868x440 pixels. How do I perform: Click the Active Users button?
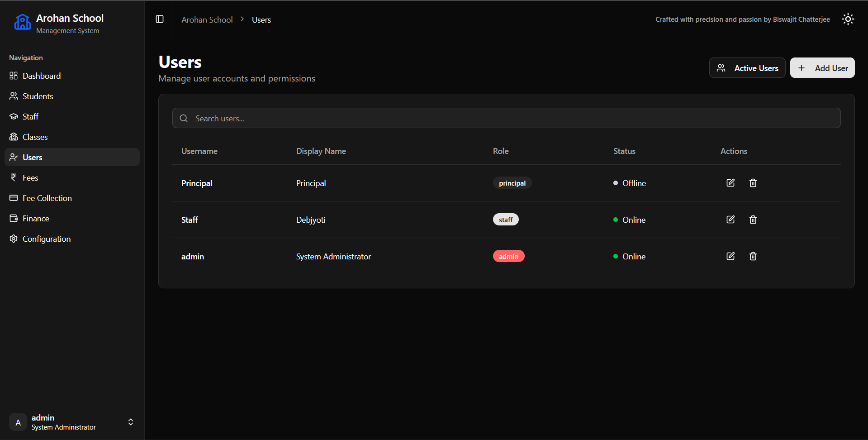pos(747,68)
